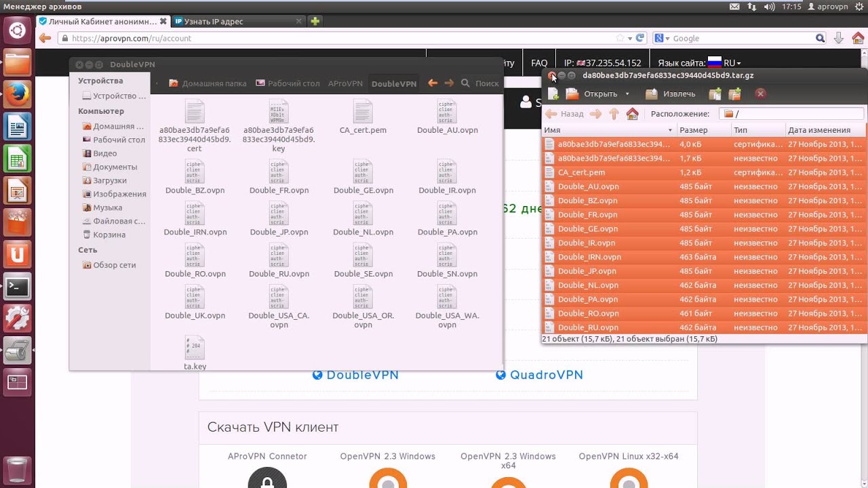
Task: Switch to Узнать IP адрес tab
Action: tap(237, 21)
